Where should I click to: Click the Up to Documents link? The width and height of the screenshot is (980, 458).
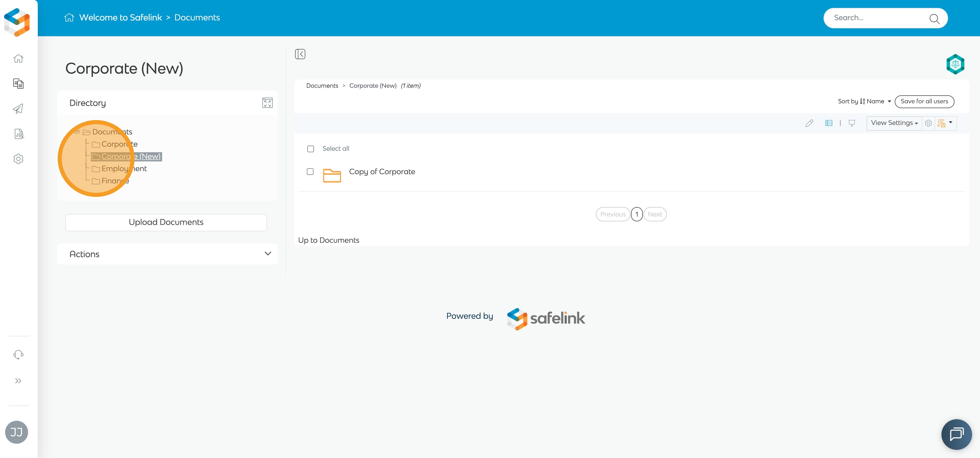click(328, 240)
